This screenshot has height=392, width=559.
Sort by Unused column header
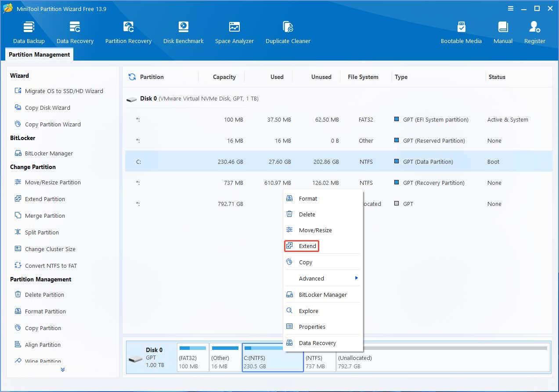click(x=321, y=77)
